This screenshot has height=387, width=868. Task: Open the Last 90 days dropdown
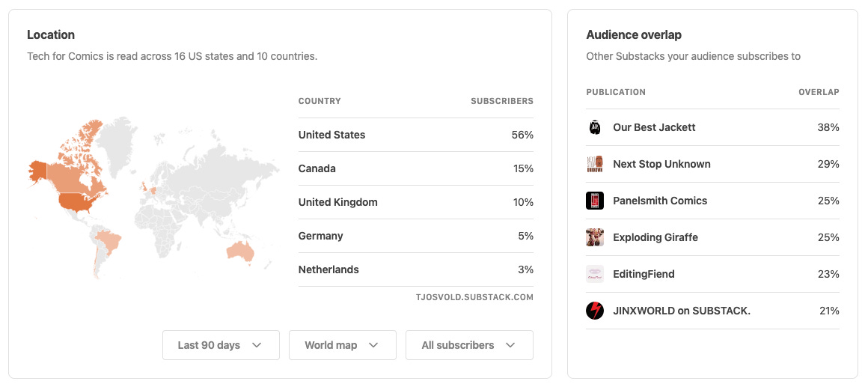(221, 345)
